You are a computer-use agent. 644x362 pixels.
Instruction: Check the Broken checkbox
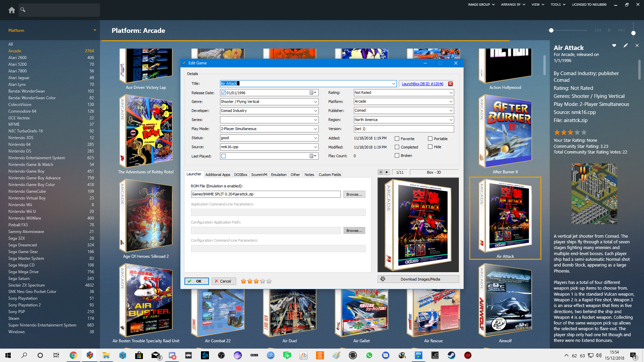pyautogui.click(x=397, y=155)
